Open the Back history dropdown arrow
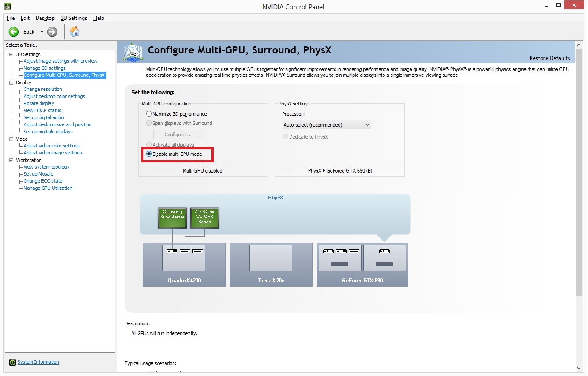Image resolution: width=588 pixels, height=376 pixels. (x=42, y=32)
